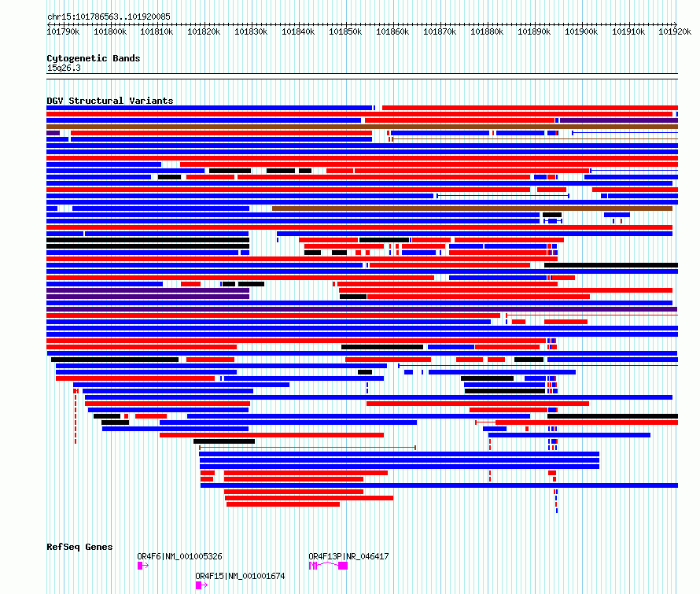Click the chr15:101786563..101920085 coordinates text

point(109,17)
